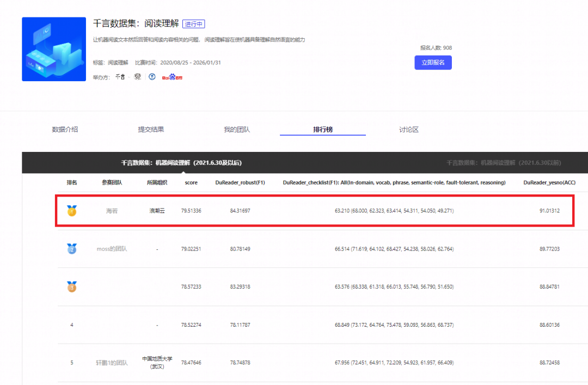
Task: Open the blue dataset cover thumbnail
Action: pyautogui.click(x=54, y=49)
